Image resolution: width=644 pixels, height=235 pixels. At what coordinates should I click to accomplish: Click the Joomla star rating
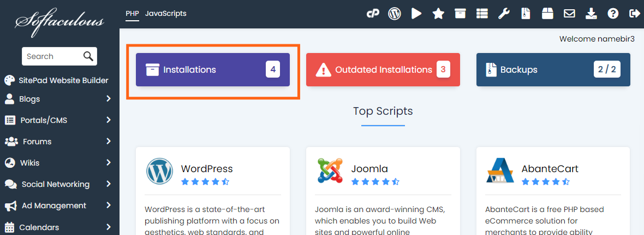(x=375, y=181)
